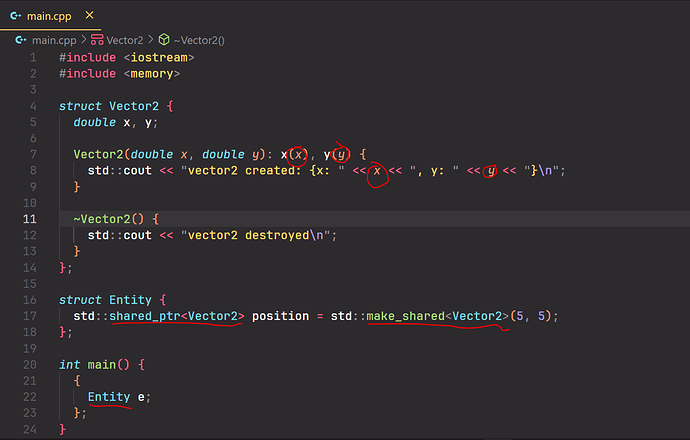
Task: Click make_shared<Vector2> call
Action: click(x=437, y=316)
